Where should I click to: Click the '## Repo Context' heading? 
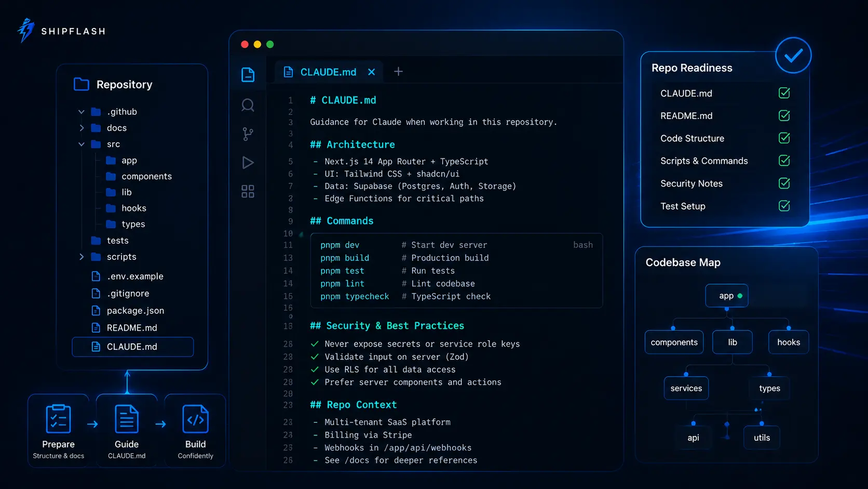(x=353, y=405)
